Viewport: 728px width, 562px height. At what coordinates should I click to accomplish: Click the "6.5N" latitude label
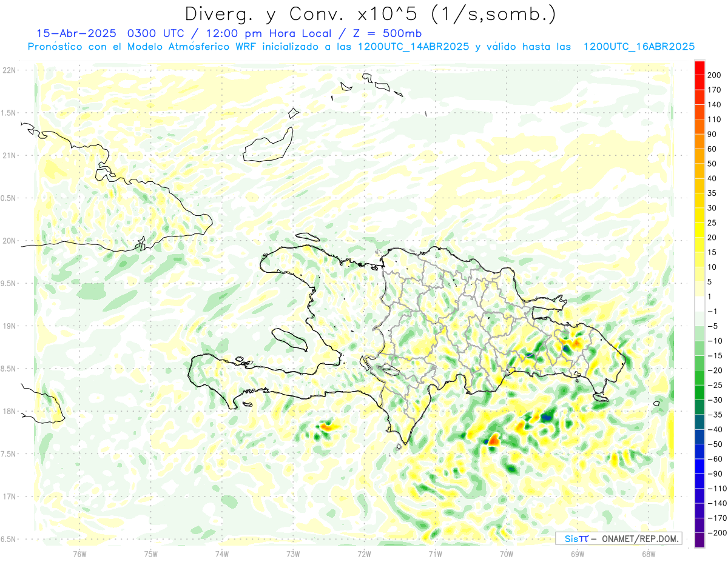coord(8,539)
